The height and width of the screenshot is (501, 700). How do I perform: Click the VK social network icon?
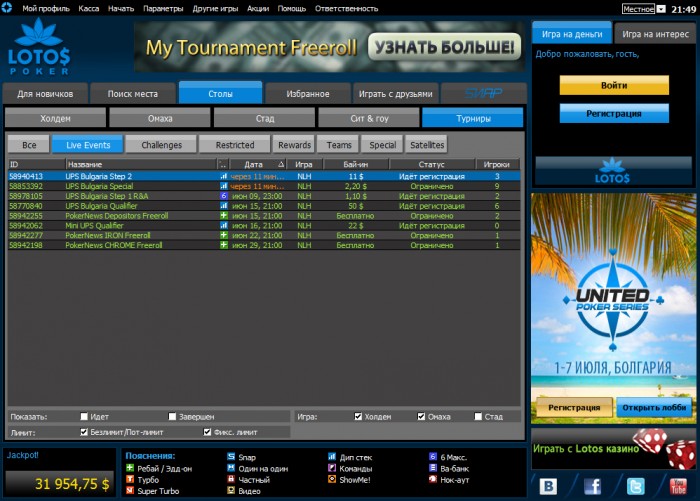tap(548, 486)
